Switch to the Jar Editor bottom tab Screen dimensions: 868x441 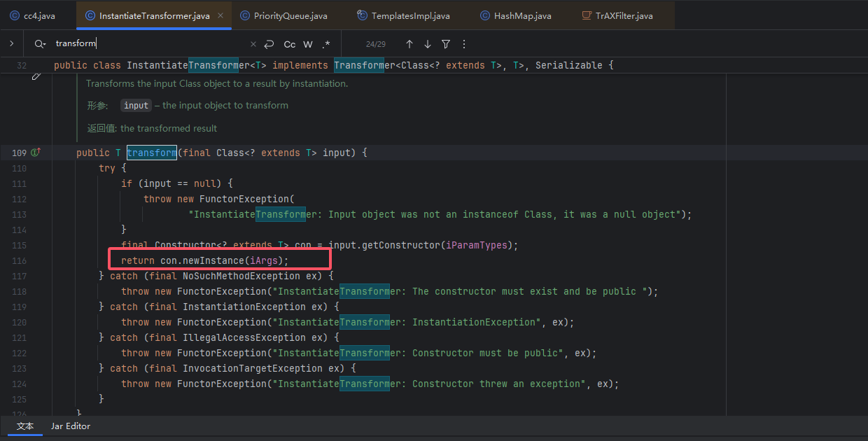point(71,426)
